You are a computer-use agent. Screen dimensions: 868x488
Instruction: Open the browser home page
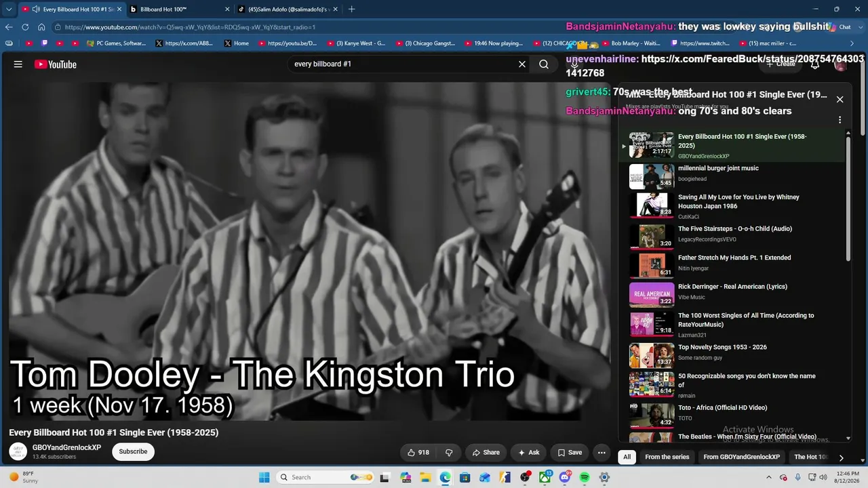click(41, 27)
